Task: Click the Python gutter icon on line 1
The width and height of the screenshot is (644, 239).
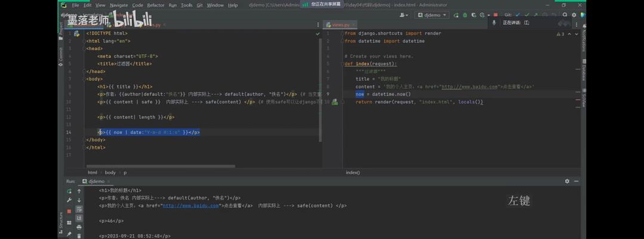Action: (76, 33)
